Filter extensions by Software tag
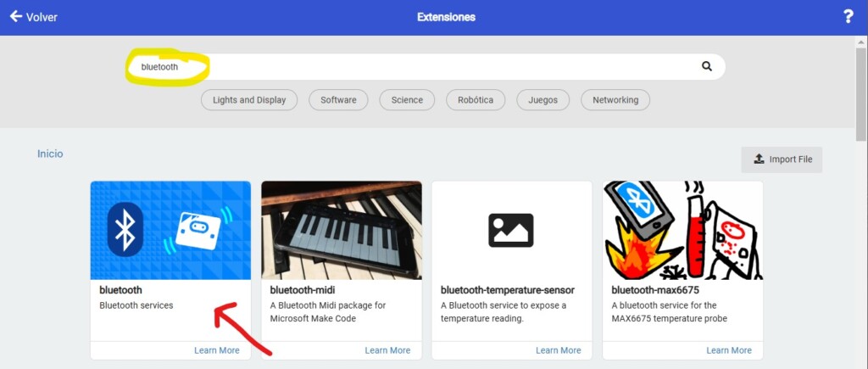The height and width of the screenshot is (369, 868). point(338,100)
